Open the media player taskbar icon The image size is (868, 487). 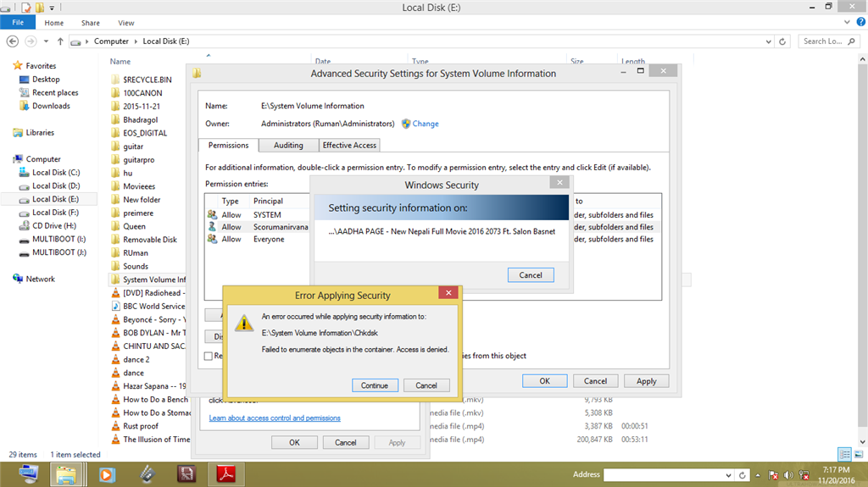coord(107,474)
